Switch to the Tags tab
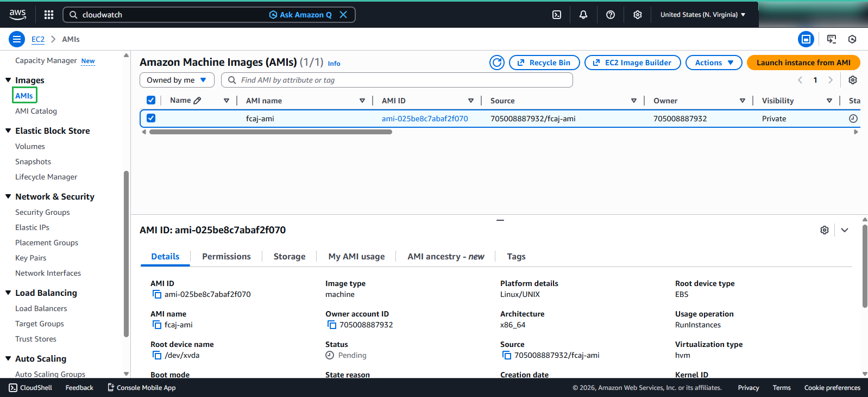Screen dimensions: 868x397 (x=516, y=257)
